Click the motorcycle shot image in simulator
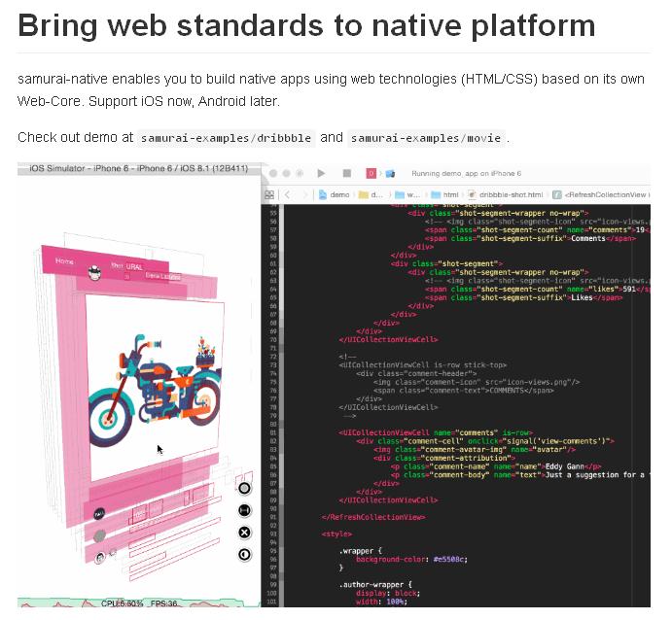 [x=156, y=386]
